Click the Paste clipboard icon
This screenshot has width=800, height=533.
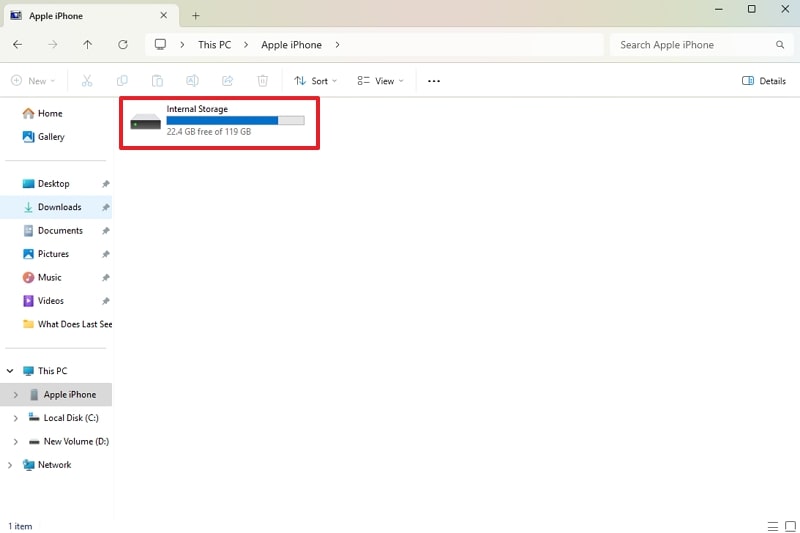[157, 81]
